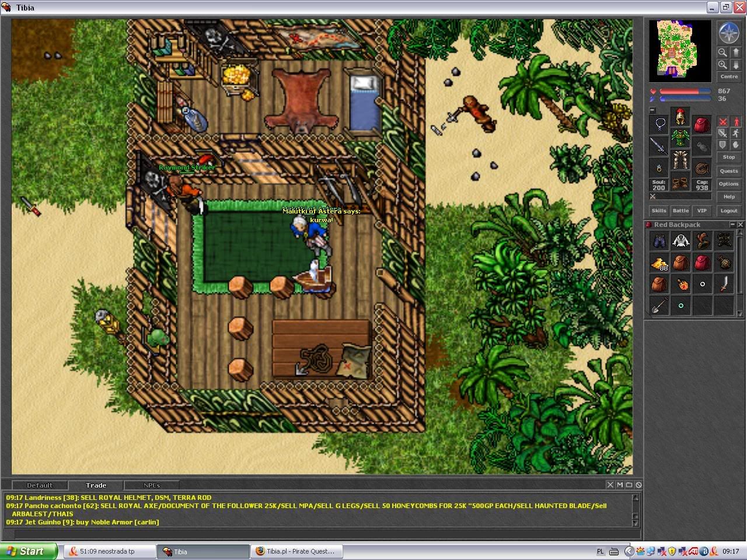Click the blue mana bar
747x560 pixels.
pos(685,99)
